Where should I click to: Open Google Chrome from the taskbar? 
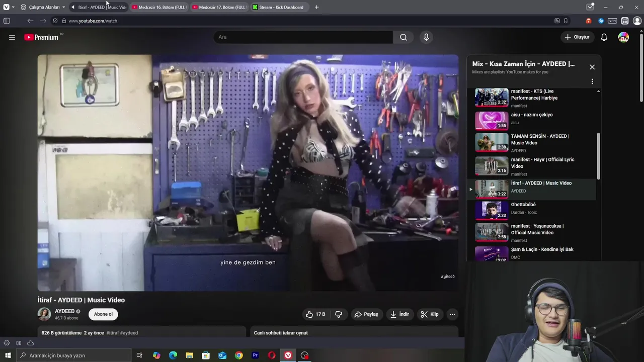click(238, 355)
